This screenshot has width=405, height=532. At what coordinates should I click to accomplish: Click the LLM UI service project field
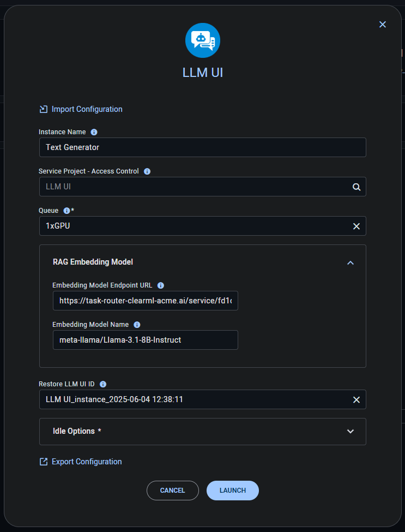click(191, 187)
